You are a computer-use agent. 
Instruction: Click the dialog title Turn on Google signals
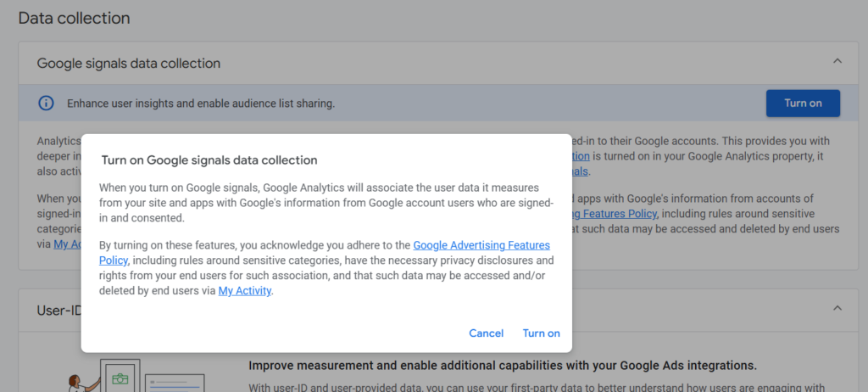209,160
